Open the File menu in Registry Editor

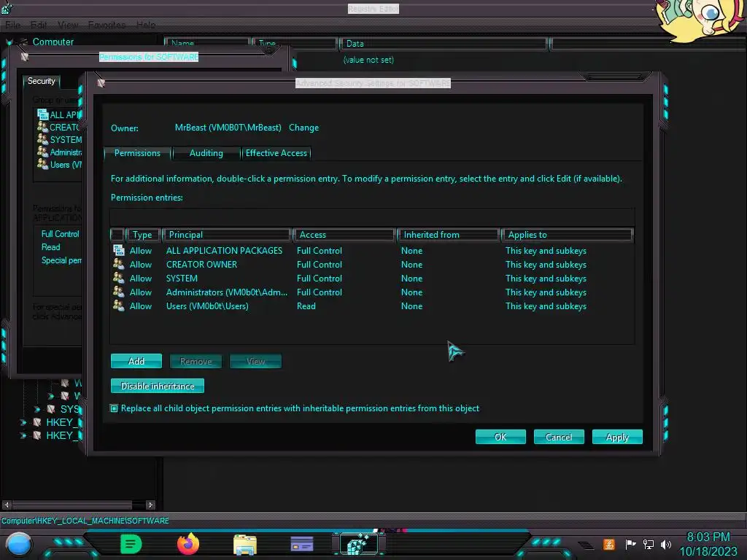pyautogui.click(x=13, y=25)
